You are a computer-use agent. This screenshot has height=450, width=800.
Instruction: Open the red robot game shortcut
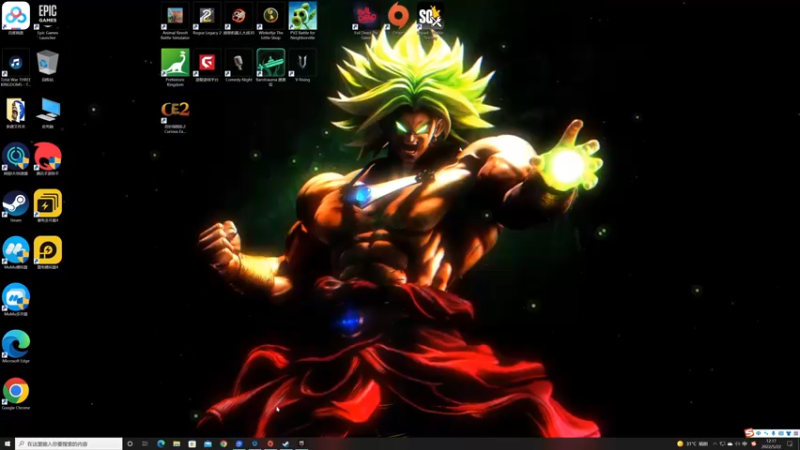(239, 18)
